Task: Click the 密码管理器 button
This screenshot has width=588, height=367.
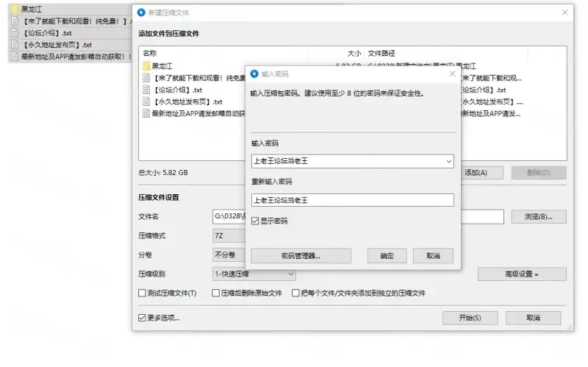Action: [301, 255]
